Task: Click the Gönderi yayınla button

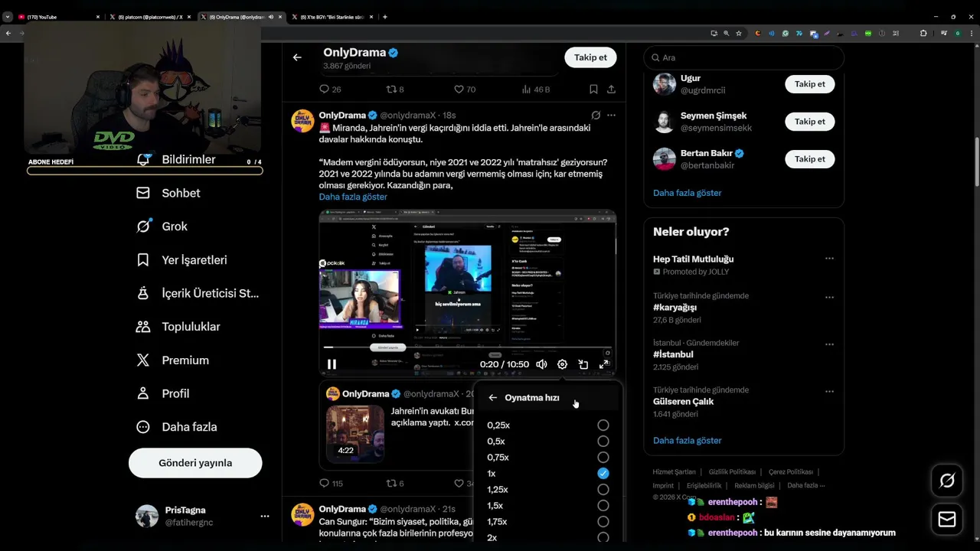Action: 195,463
